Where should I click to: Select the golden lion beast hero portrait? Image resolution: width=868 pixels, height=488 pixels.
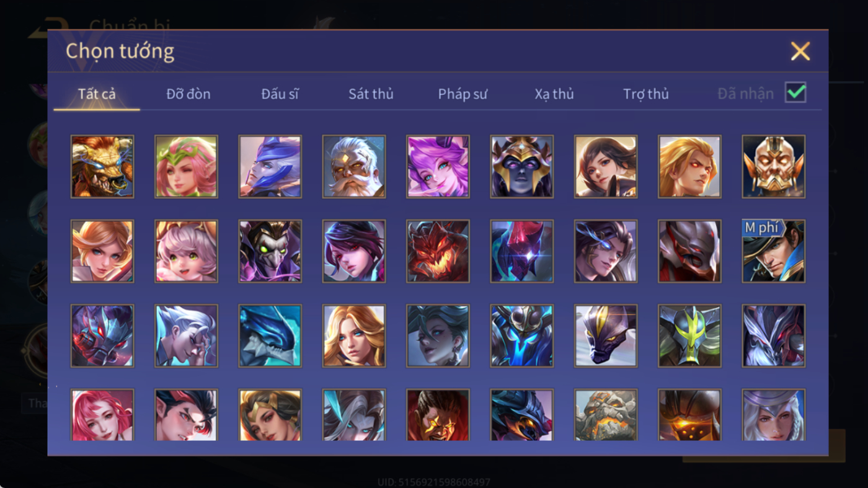102,167
